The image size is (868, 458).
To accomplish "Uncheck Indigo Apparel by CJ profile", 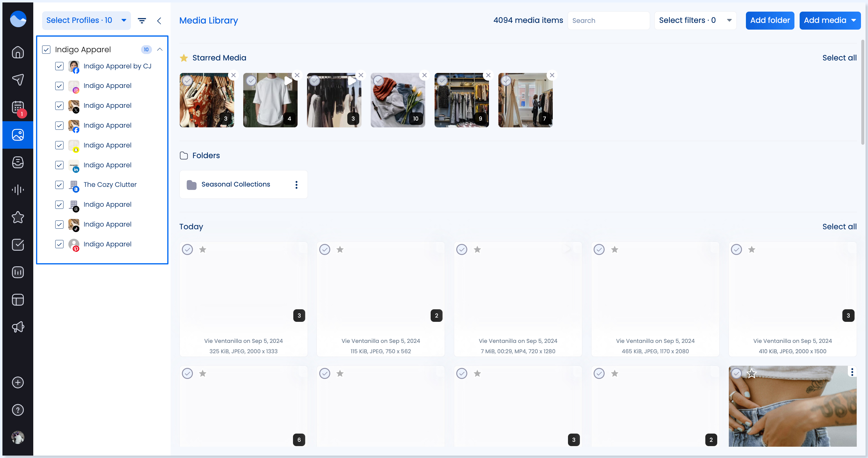I will (59, 66).
